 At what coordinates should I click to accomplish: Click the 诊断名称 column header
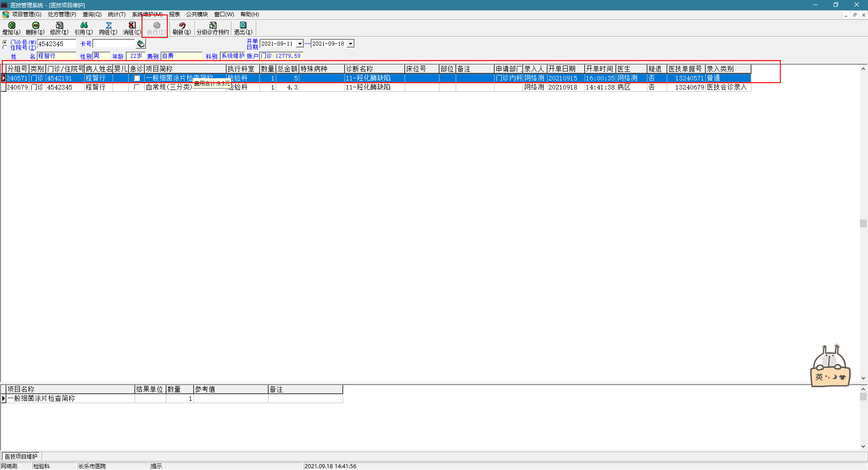pos(374,69)
